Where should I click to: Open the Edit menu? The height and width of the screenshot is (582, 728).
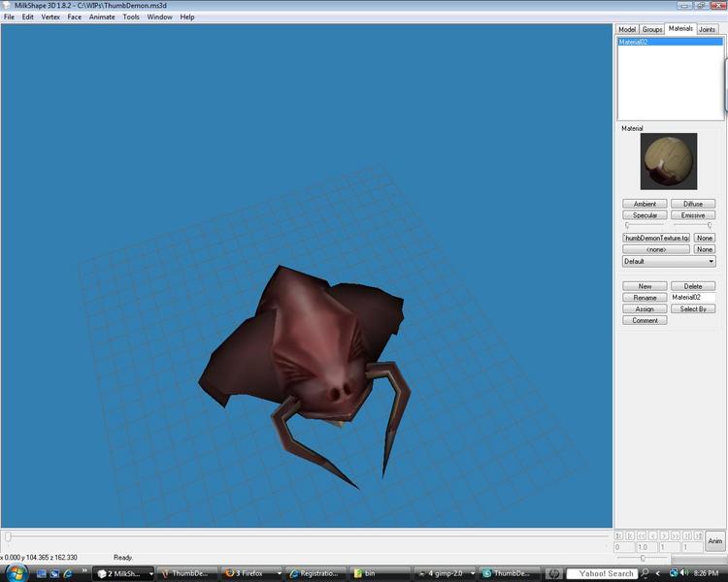28,16
